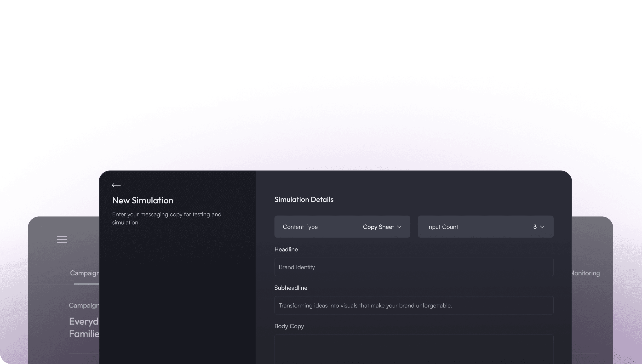Open the hamburger menu icon
642x364 pixels.
[62, 239]
